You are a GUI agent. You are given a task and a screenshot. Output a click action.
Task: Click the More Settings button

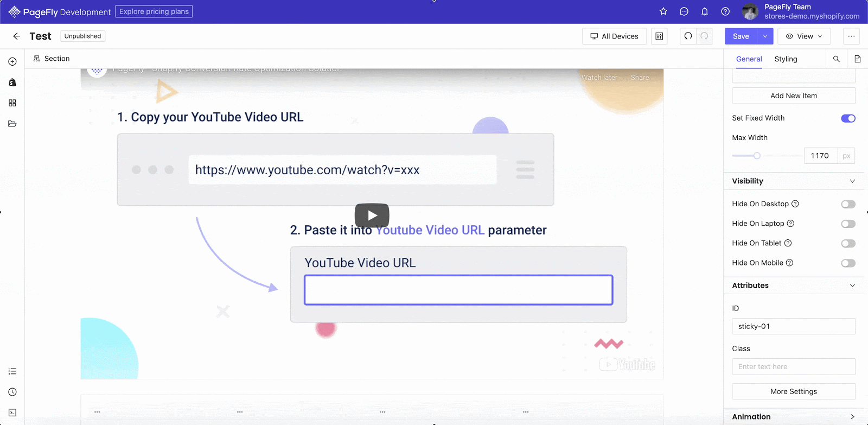(x=794, y=391)
